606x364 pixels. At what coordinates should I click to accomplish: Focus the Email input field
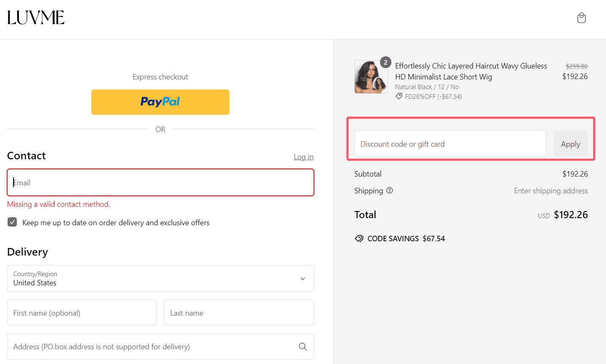[x=160, y=182]
